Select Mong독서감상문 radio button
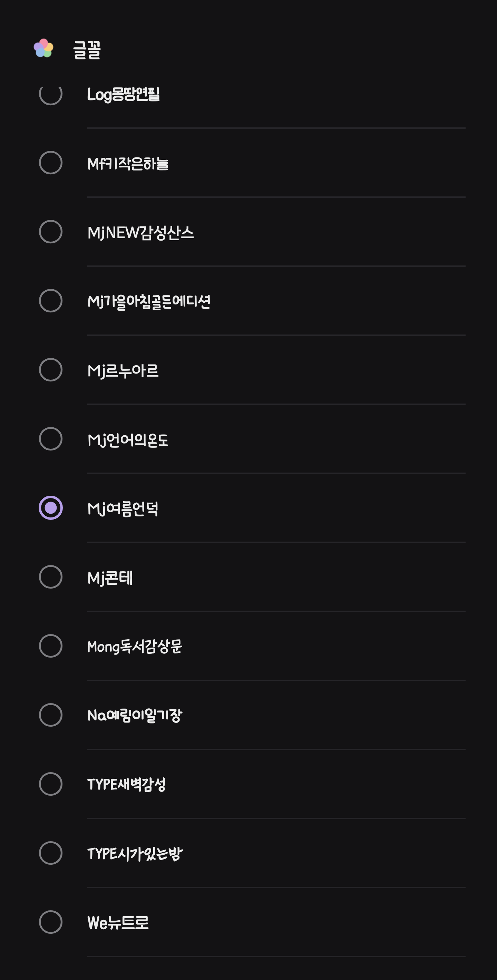Image resolution: width=497 pixels, height=980 pixels. pyautogui.click(x=51, y=646)
